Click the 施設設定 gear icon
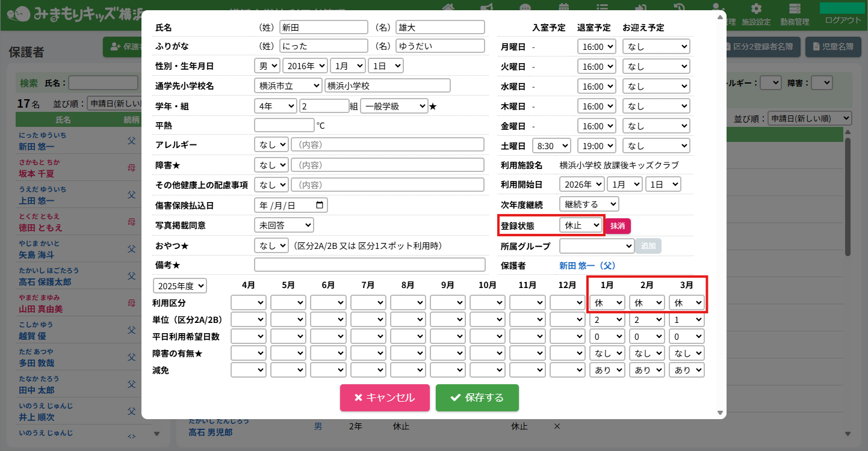Screen dimensions: 868x451 (x=756, y=9)
